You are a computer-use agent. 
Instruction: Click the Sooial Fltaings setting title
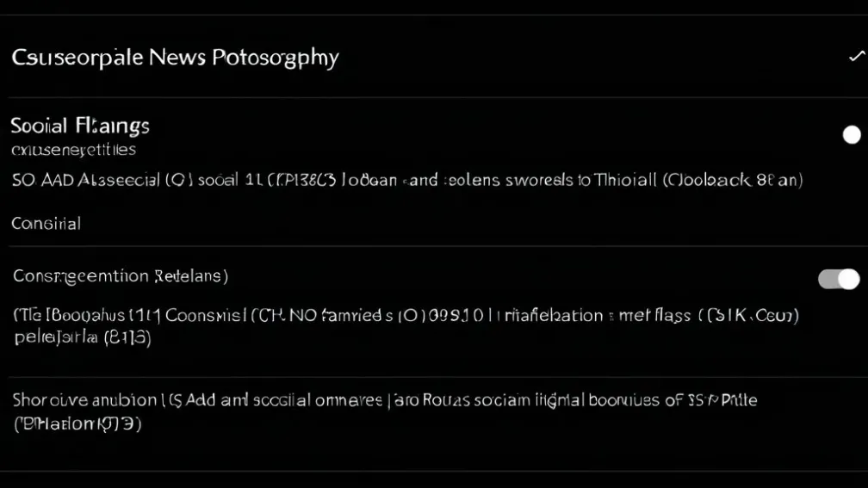click(x=80, y=126)
